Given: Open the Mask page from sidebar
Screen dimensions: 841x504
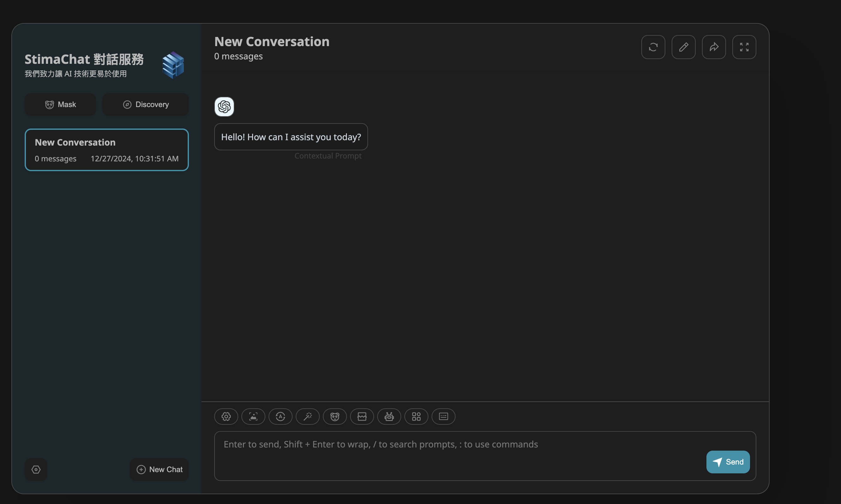Looking at the screenshot, I should [60, 105].
